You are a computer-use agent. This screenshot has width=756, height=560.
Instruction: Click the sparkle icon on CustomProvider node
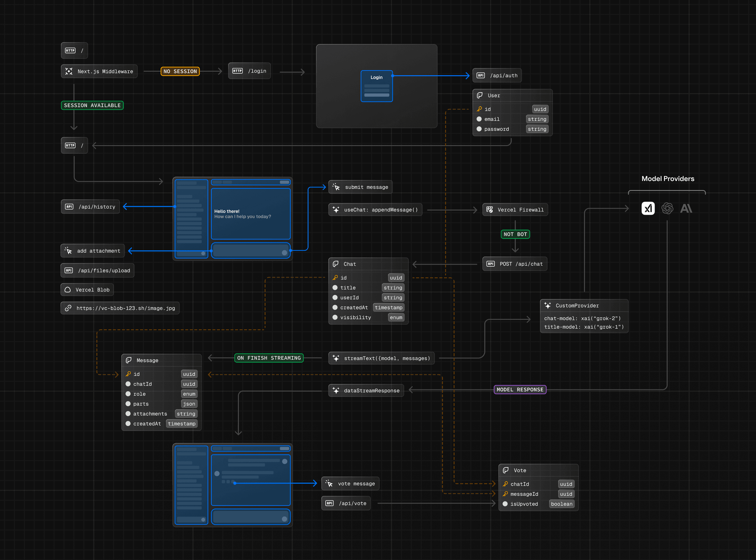[x=547, y=305]
